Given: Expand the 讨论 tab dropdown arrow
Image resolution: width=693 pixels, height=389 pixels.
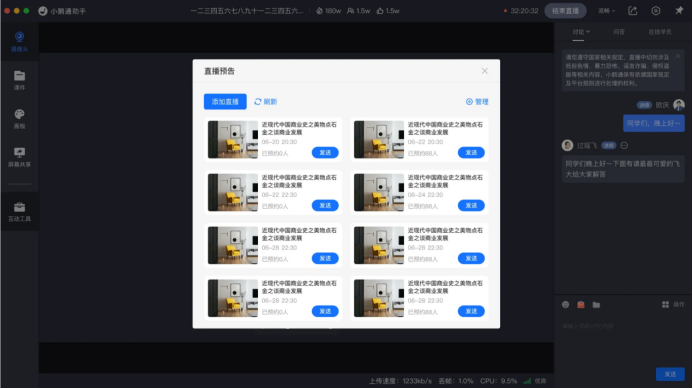Looking at the screenshot, I should [588, 31].
